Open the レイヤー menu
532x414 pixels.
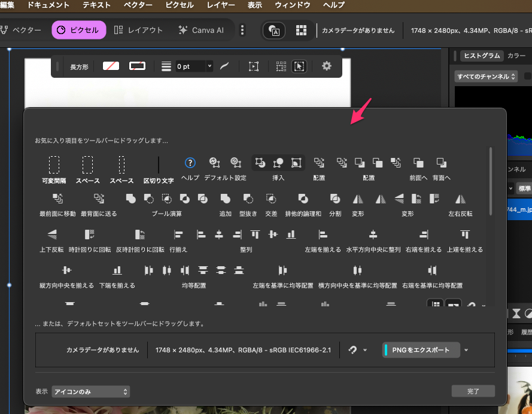click(x=221, y=5)
